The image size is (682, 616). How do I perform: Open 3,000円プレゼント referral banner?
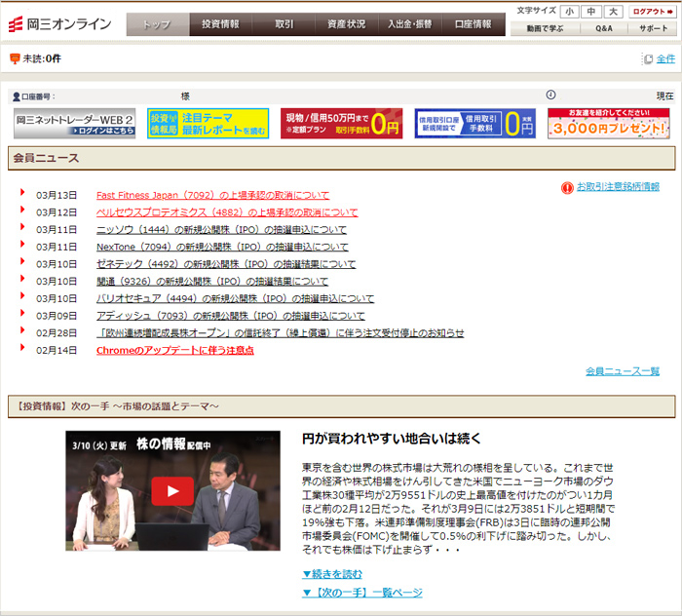pyautogui.click(x=609, y=124)
